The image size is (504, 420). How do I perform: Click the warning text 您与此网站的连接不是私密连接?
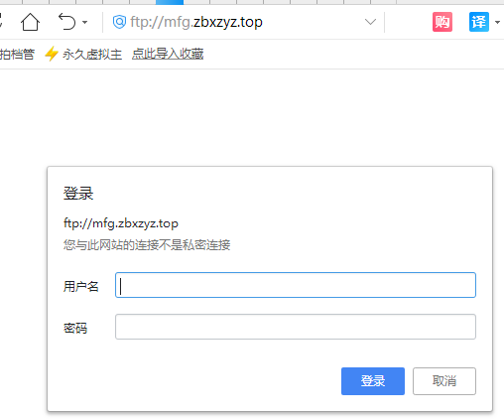point(147,245)
